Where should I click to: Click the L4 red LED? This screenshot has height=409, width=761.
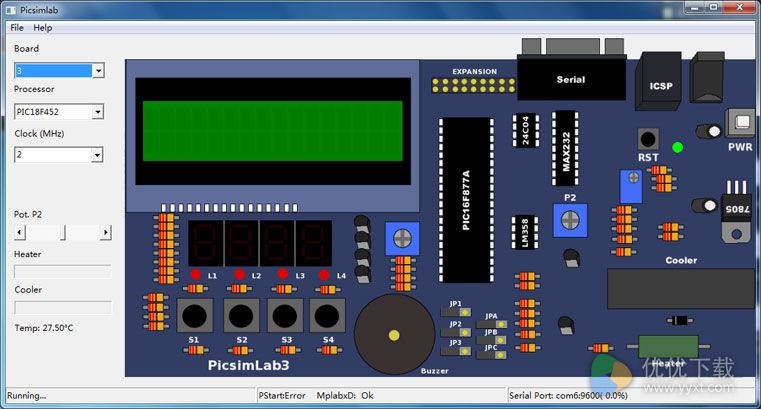coord(324,275)
